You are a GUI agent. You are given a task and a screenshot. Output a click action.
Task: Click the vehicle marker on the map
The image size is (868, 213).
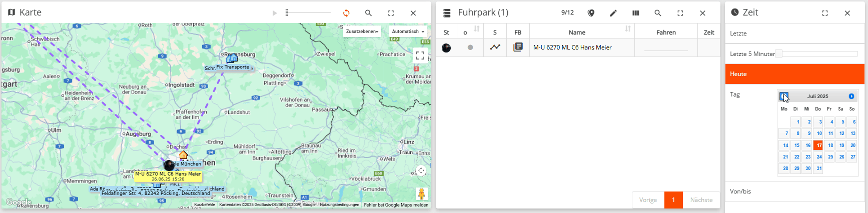tap(169, 165)
